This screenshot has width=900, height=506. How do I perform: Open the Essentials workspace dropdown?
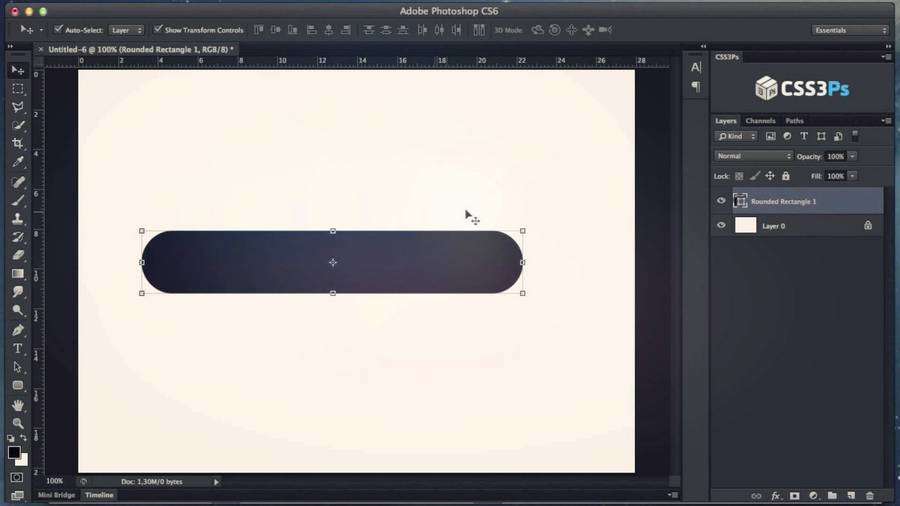point(849,30)
